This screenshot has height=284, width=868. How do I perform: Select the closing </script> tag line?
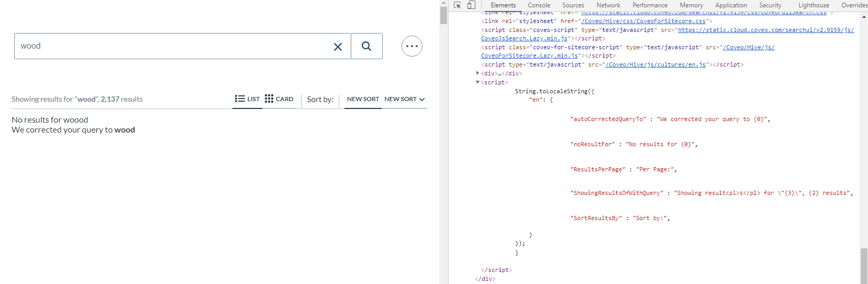[x=496, y=270]
